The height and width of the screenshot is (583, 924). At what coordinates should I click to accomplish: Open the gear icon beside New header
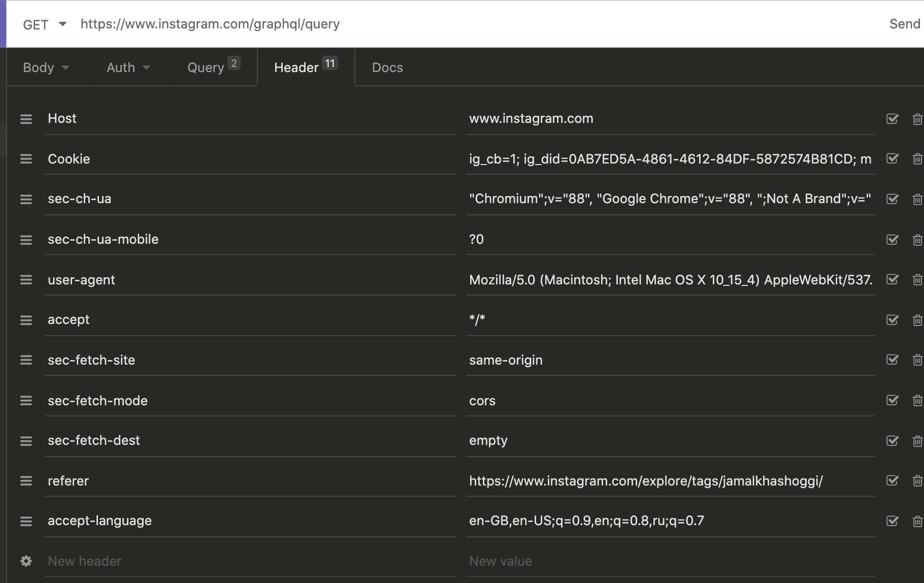pyautogui.click(x=26, y=561)
